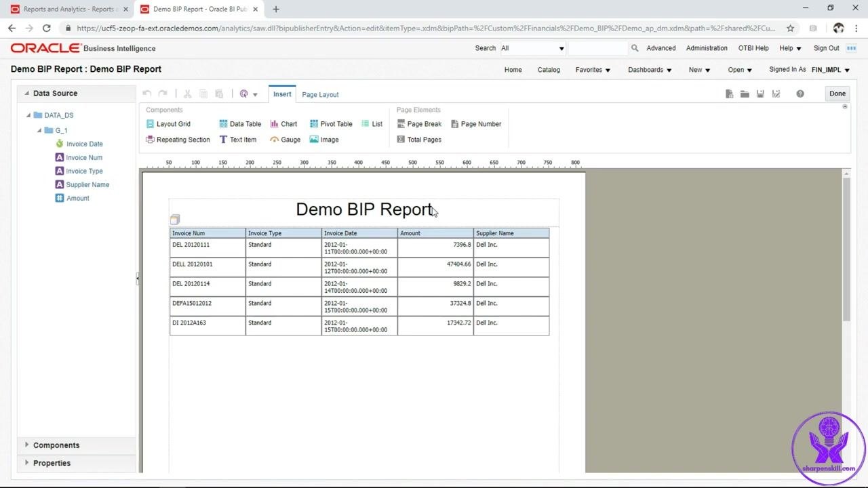Insert a Pivot Table component
Image resolution: width=868 pixels, height=488 pixels.
click(331, 124)
